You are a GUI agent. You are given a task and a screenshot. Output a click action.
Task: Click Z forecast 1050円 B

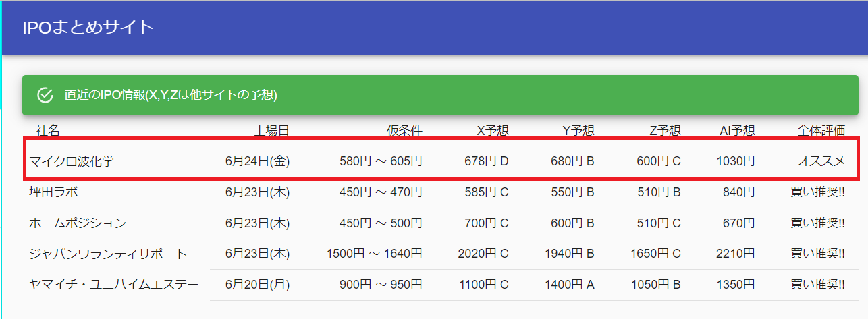pos(656,285)
